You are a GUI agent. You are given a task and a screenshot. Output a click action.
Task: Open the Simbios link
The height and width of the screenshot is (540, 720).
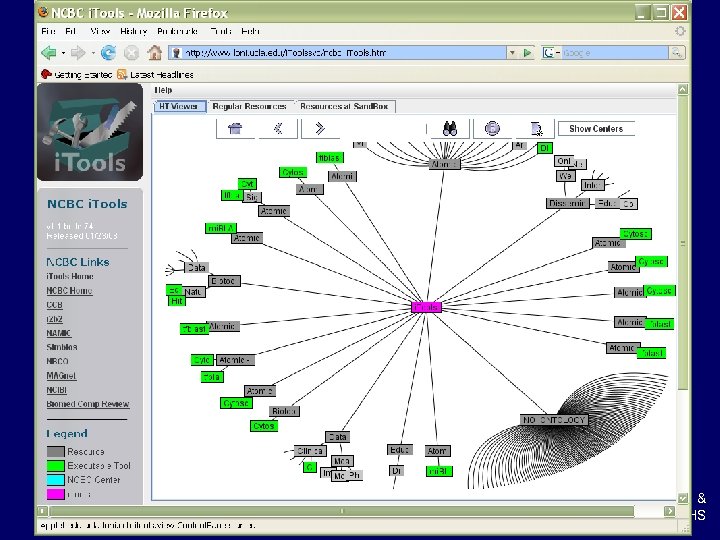[62, 347]
